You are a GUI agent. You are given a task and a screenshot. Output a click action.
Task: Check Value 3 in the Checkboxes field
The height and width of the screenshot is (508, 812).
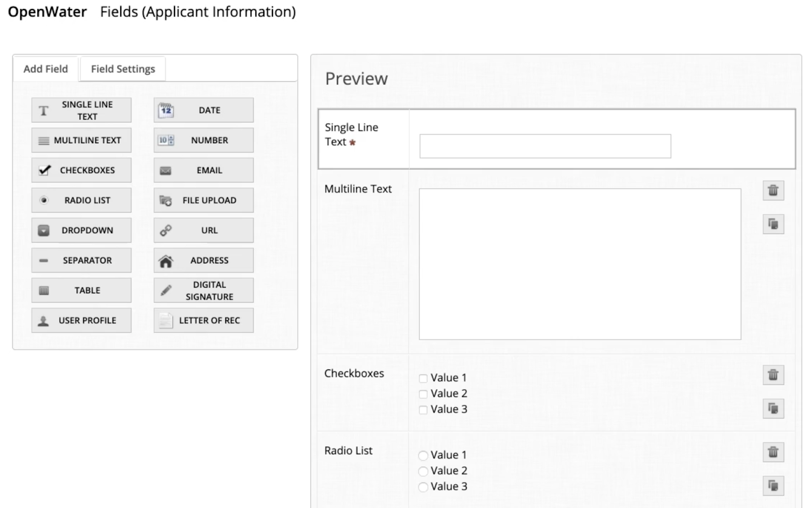[423, 410]
